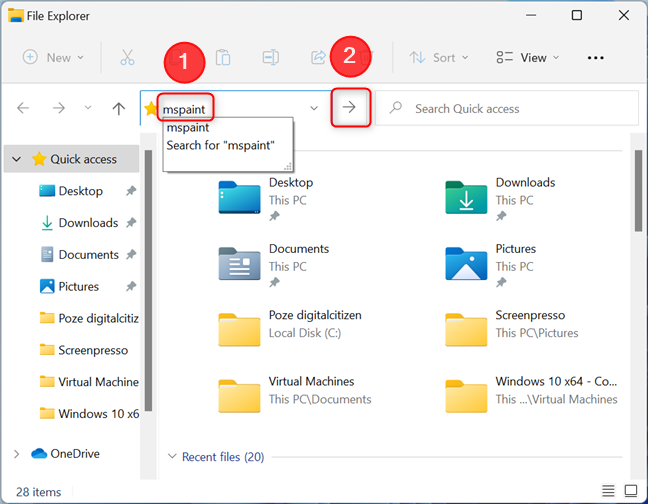The image size is (648, 504).
Task: Click the pin icon beside sidebar Documents
Action: pyautogui.click(x=131, y=254)
